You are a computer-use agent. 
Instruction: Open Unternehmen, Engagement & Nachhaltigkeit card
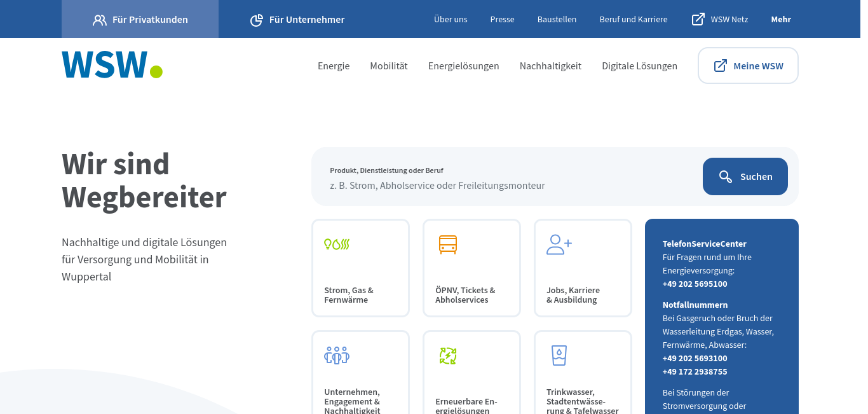(x=360, y=372)
